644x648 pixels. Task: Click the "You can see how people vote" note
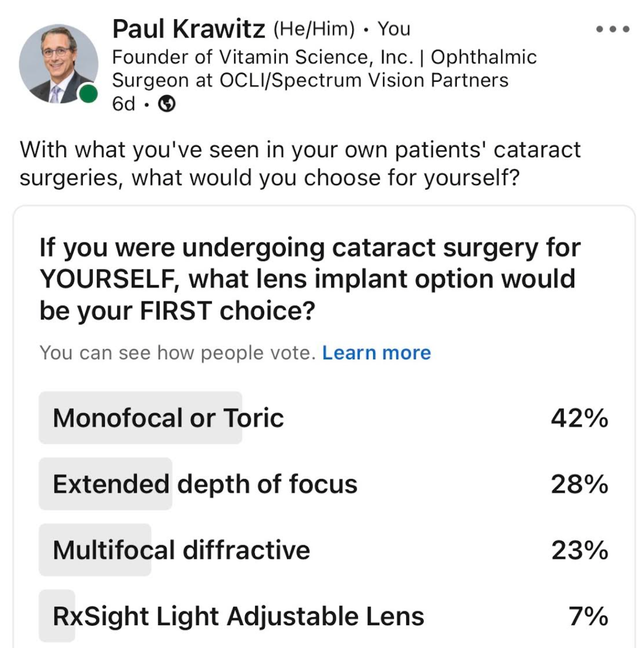tap(178, 353)
